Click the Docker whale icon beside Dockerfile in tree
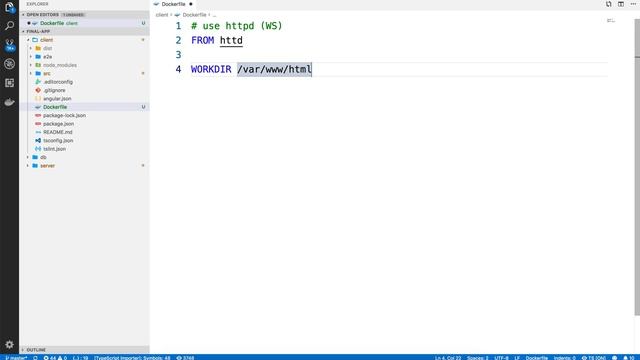 coord(38,107)
